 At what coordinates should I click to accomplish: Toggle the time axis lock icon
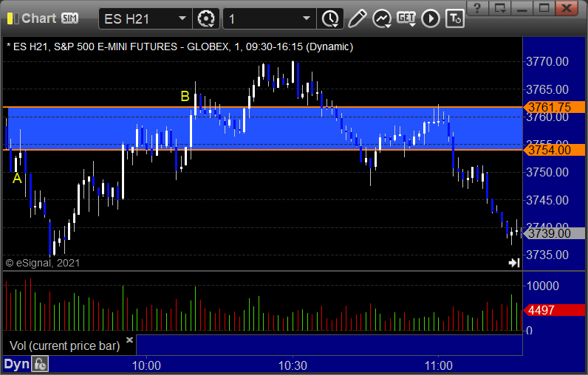pyautogui.click(x=40, y=364)
